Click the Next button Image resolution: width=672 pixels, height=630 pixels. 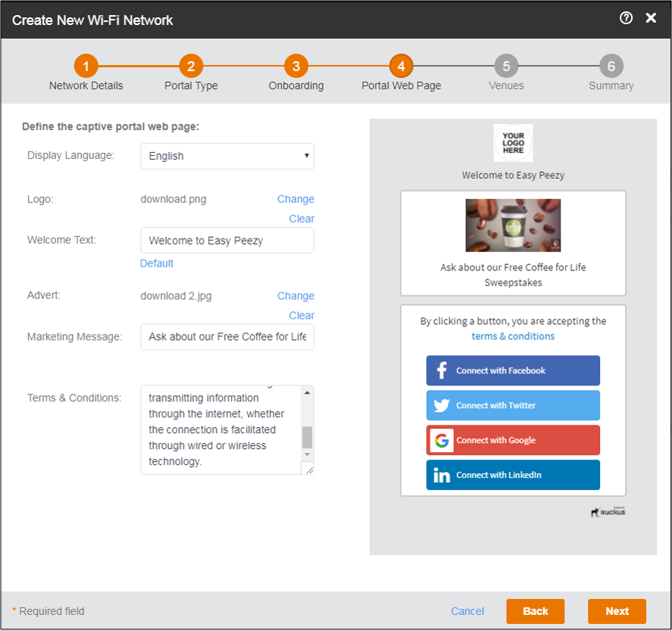pos(617,611)
